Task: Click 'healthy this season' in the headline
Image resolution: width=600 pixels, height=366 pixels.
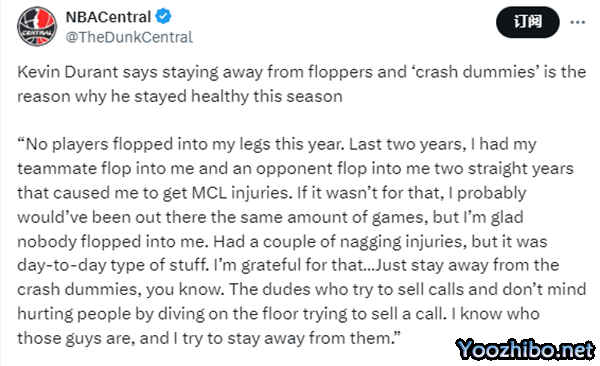Action: pyautogui.click(x=267, y=96)
